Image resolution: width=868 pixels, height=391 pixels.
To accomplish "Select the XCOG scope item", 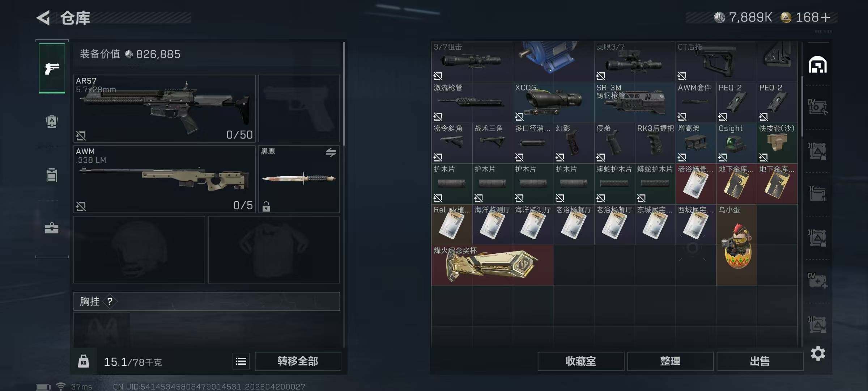I will [553, 102].
